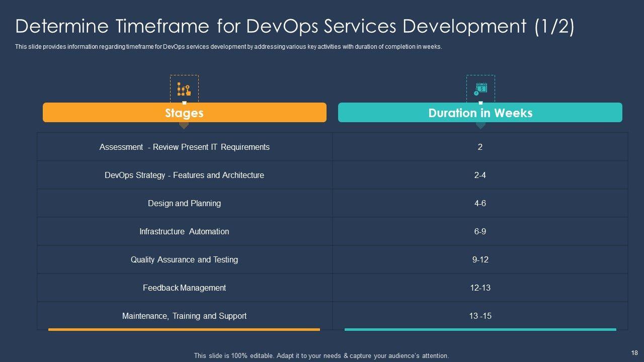Click the teal calendar icon above Duration
This screenshot has width=644, height=362.
[x=480, y=89]
